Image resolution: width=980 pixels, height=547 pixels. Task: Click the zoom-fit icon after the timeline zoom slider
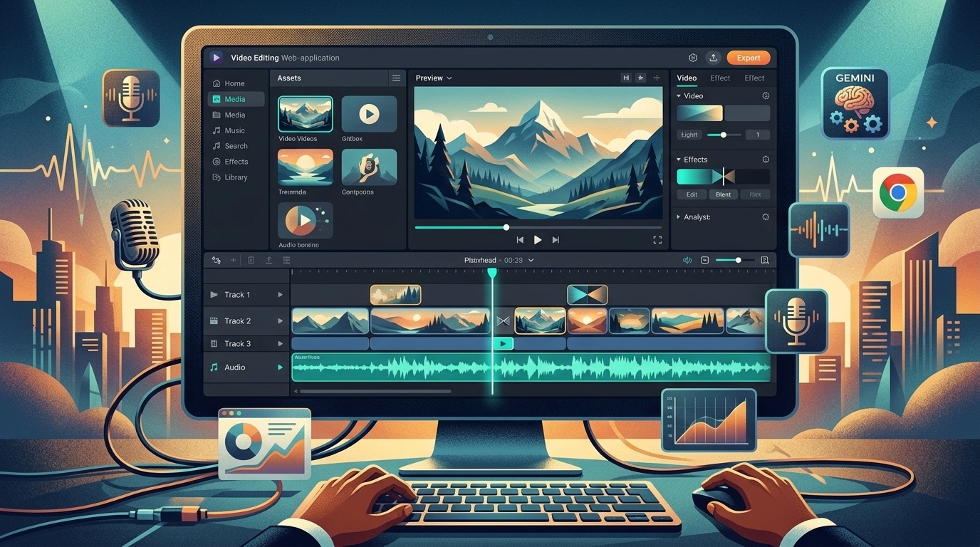[x=765, y=260]
